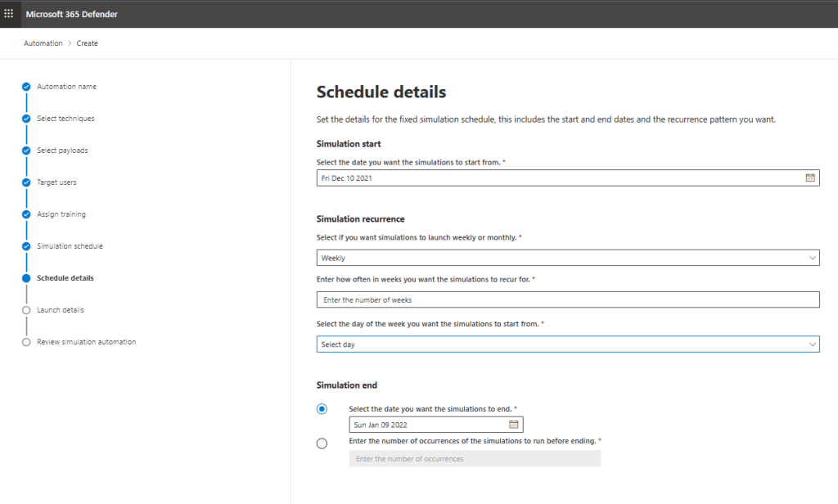Click the Select techniques step checkmark icon
This screenshot has width=838, height=504.
[26, 119]
